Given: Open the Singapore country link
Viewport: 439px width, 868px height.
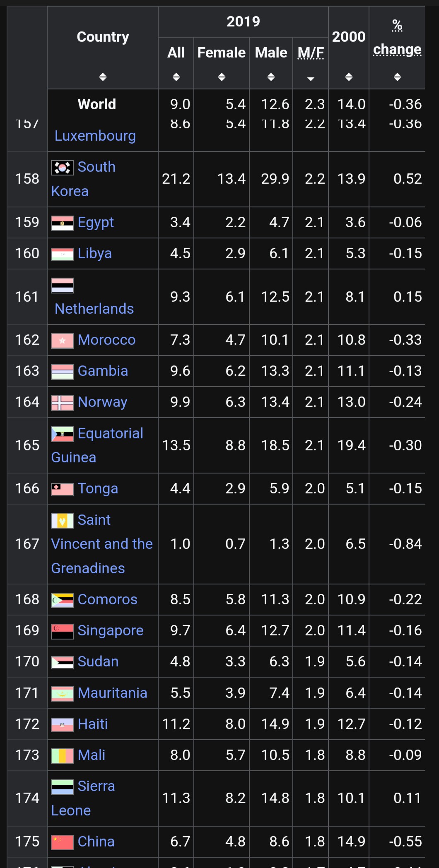Looking at the screenshot, I should pos(111,630).
